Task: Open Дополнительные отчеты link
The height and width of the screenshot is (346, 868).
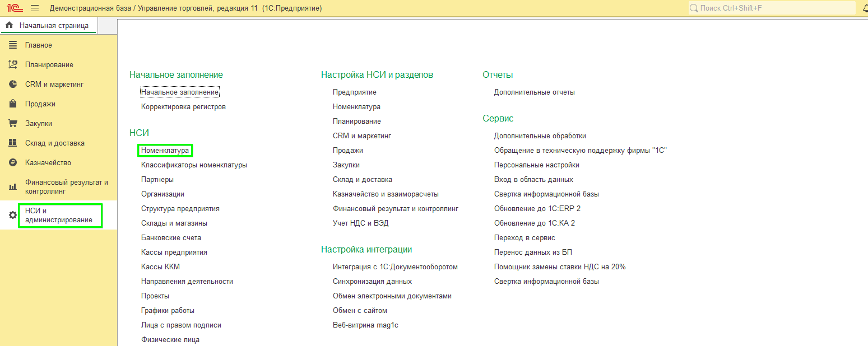Action: [535, 92]
